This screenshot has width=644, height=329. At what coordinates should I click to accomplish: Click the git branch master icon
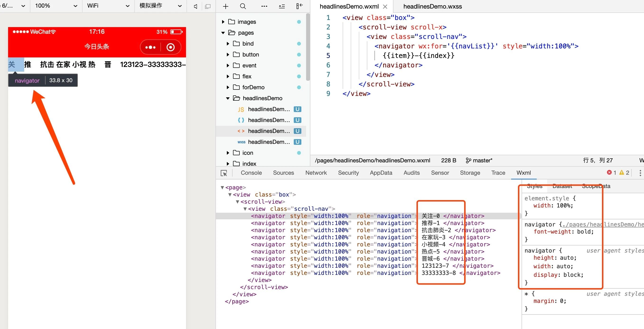click(x=468, y=160)
